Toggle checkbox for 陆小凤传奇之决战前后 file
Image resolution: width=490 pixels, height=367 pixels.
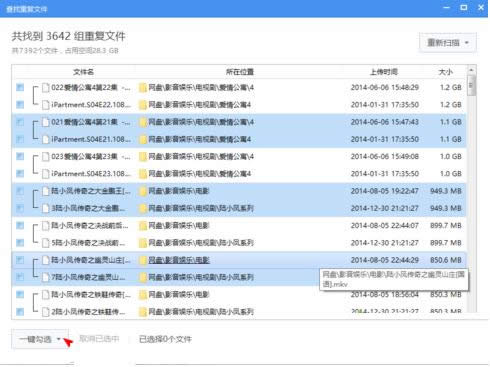point(20,225)
